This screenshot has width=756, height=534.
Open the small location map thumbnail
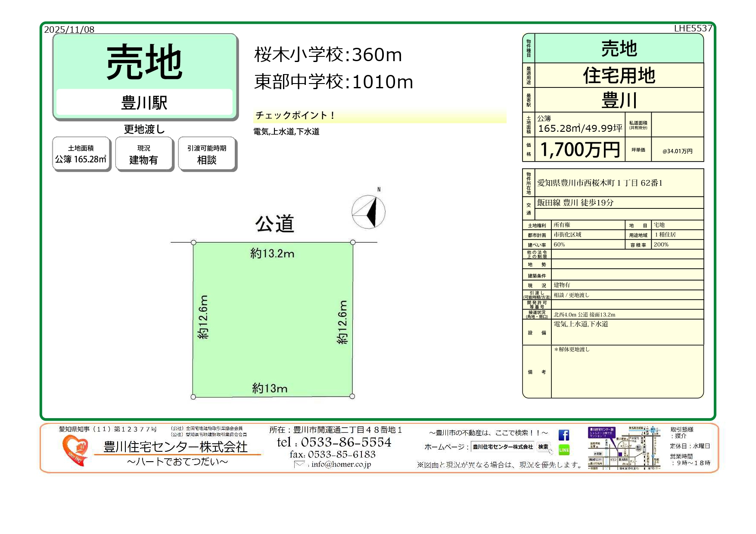coord(624,448)
